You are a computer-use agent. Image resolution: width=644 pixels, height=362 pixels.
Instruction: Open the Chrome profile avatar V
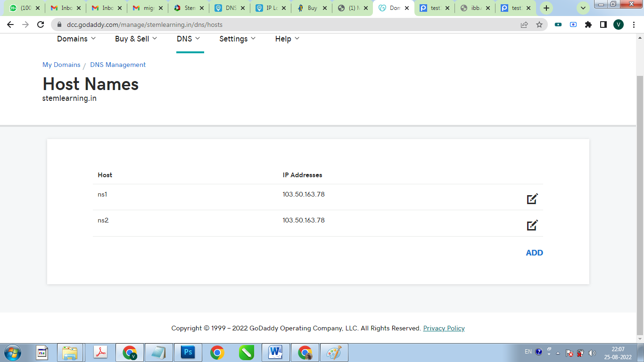click(619, 25)
